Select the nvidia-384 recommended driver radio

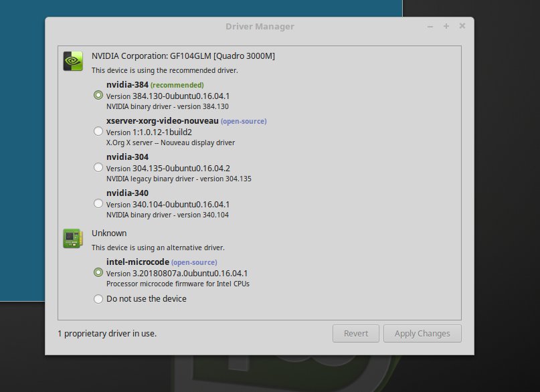click(98, 96)
